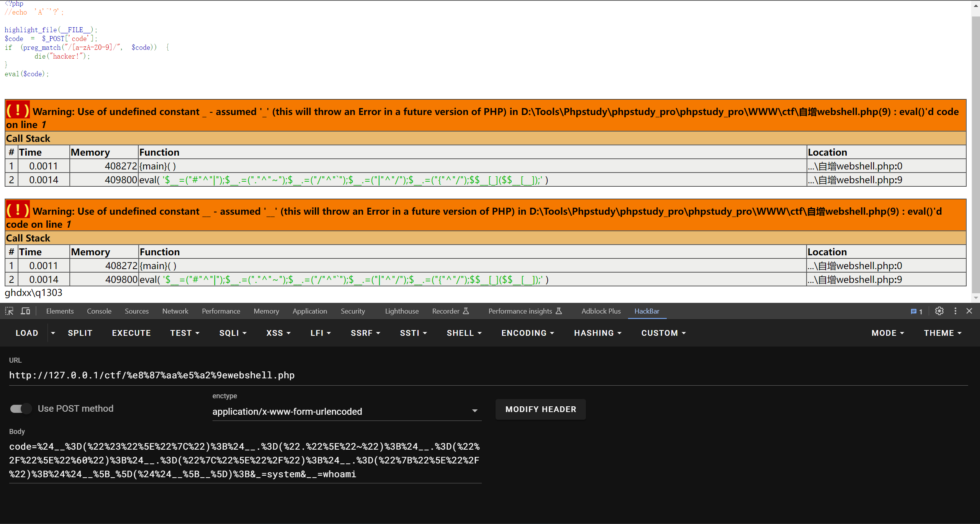This screenshot has width=980, height=524.
Task: Click the second warning exclamation icon
Action: click(x=18, y=210)
